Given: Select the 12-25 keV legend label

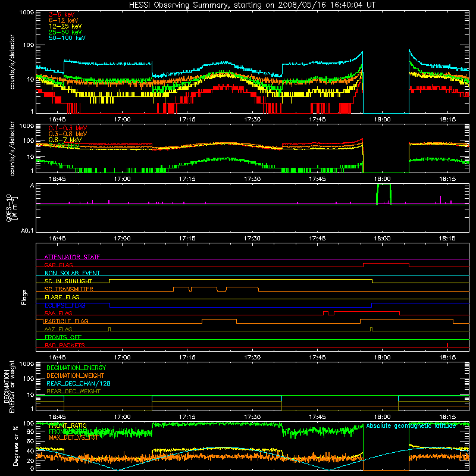Looking at the screenshot, I should pos(65,26).
